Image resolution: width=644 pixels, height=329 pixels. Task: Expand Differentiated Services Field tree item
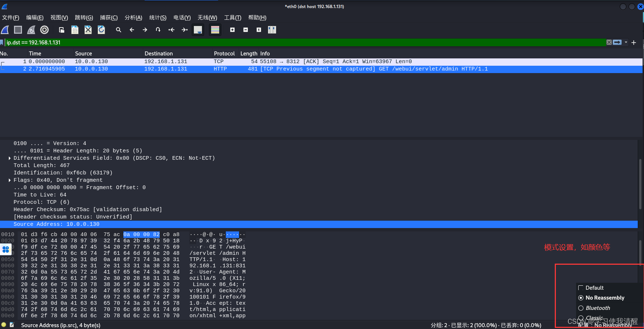[x=10, y=158]
